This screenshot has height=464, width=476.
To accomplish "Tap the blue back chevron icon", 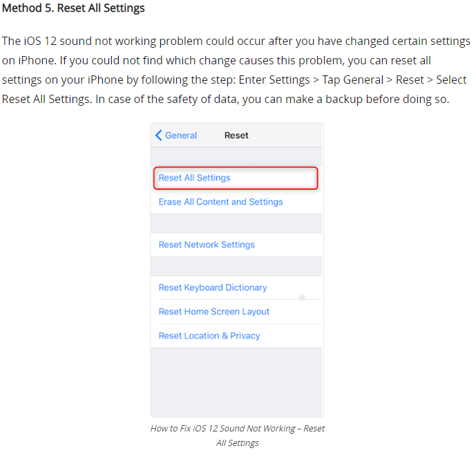I will [158, 136].
